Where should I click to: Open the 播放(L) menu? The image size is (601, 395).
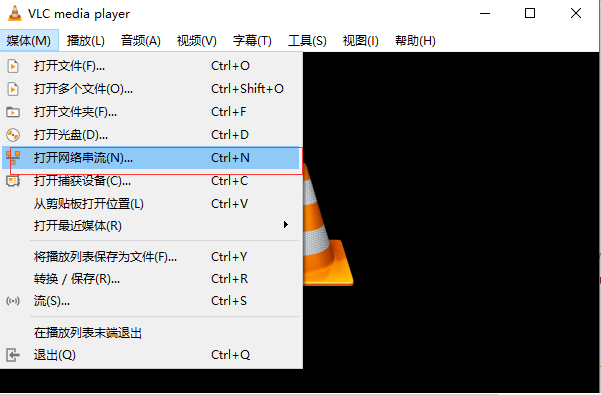[85, 41]
